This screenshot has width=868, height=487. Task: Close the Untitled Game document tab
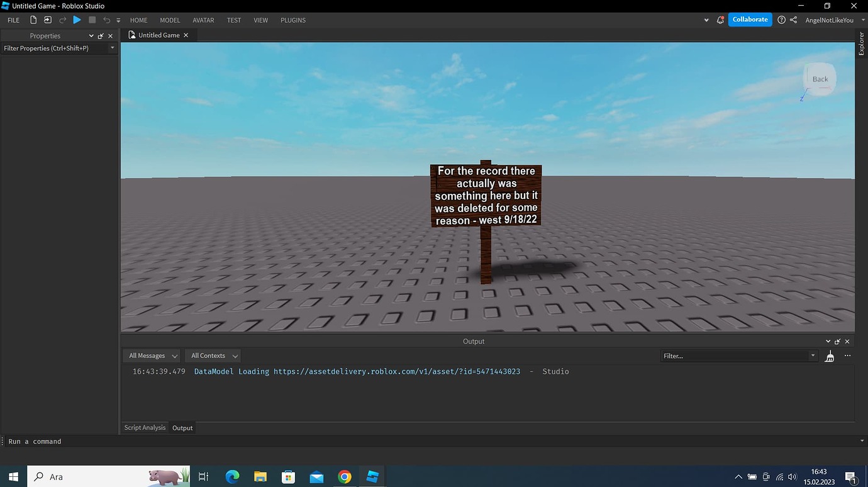coord(186,35)
